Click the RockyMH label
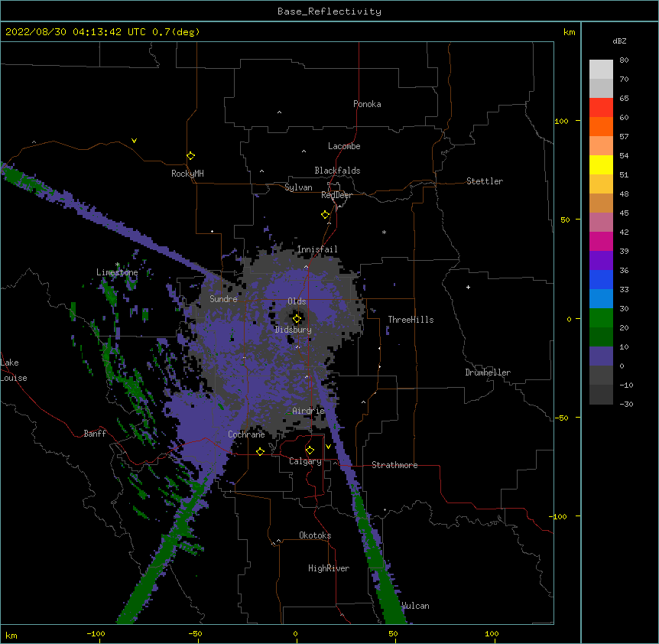 point(187,174)
